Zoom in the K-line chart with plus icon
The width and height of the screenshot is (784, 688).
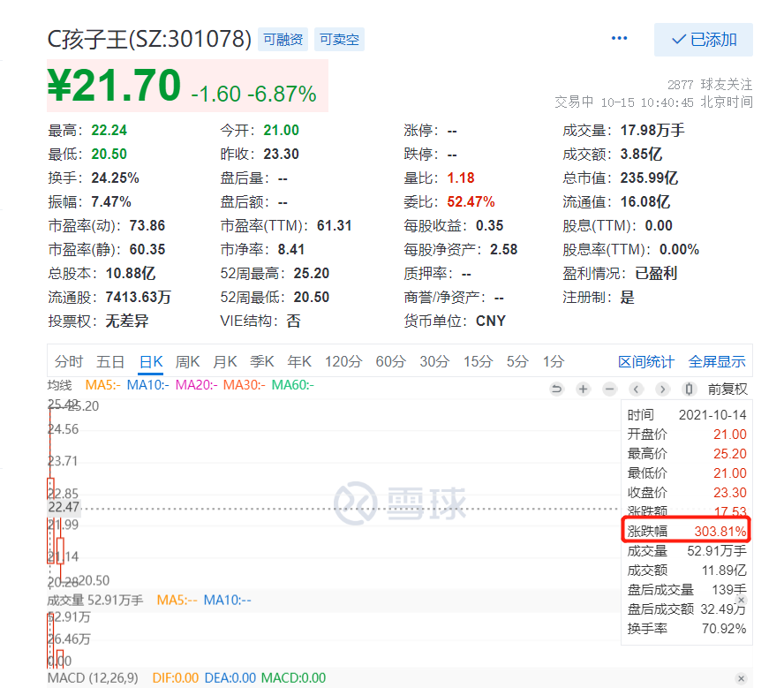click(x=583, y=389)
